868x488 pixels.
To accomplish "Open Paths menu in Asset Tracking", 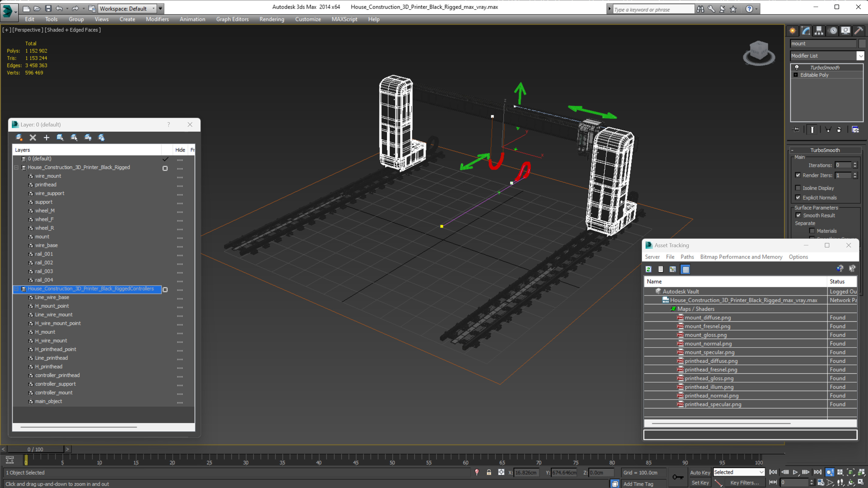I will coord(687,257).
